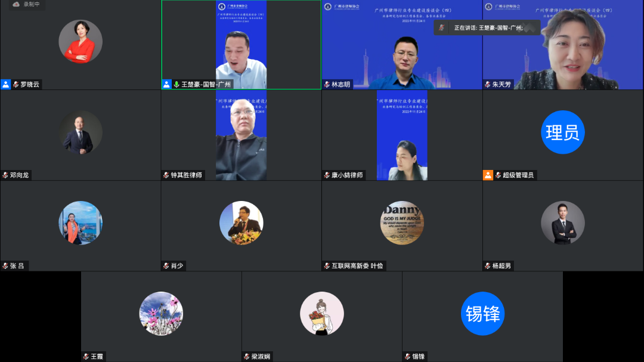Click 肖少's profile avatar photo
This screenshot has width=644, height=362.
[x=241, y=222]
